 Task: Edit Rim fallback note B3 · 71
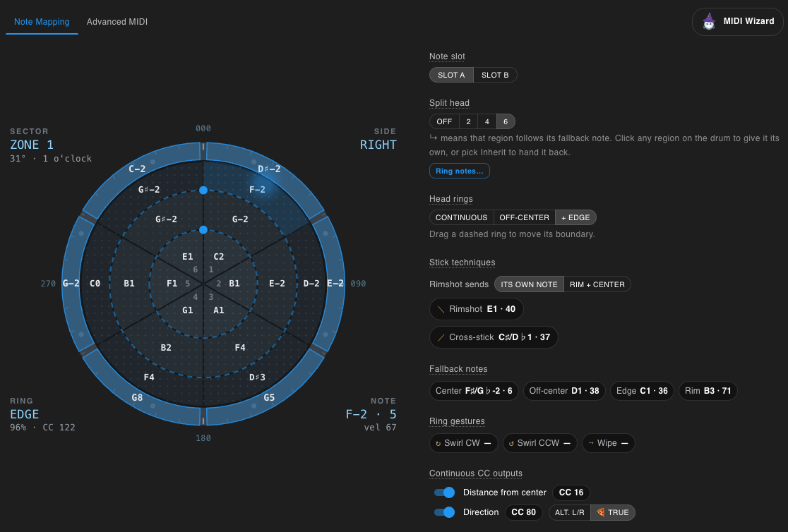[708, 391]
